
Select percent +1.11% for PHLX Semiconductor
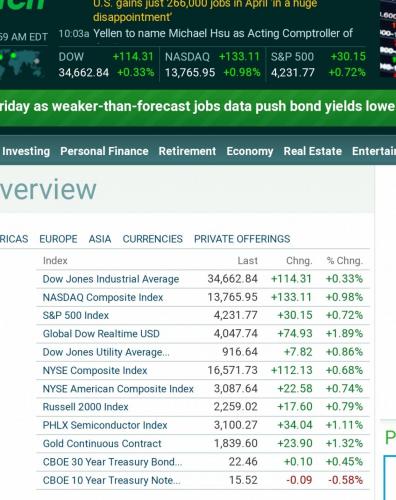(344, 425)
